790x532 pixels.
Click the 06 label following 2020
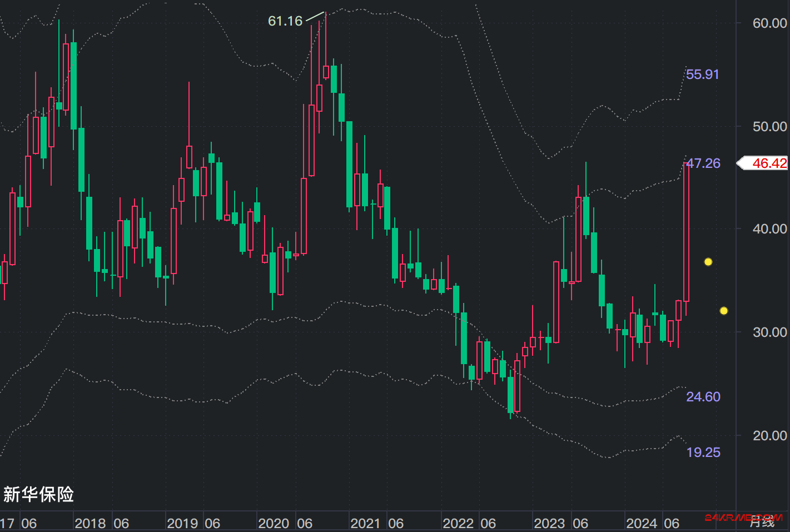coord(305,524)
